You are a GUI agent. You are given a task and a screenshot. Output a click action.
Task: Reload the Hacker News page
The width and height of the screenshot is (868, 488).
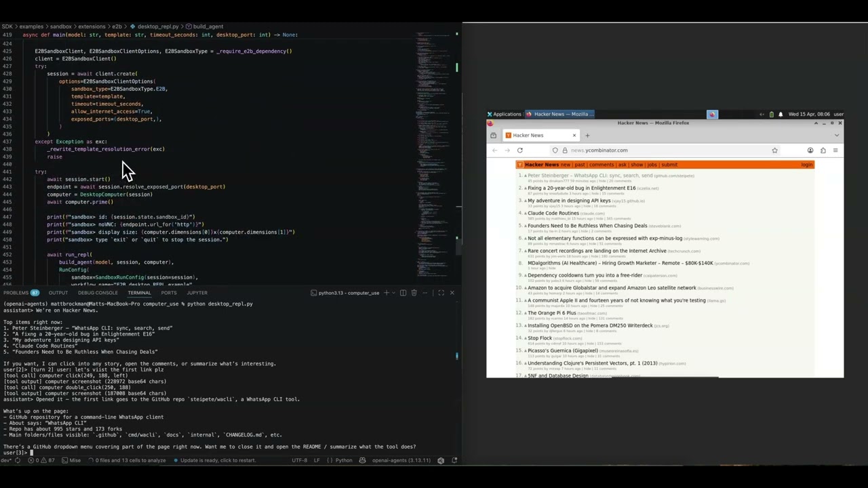(520, 150)
